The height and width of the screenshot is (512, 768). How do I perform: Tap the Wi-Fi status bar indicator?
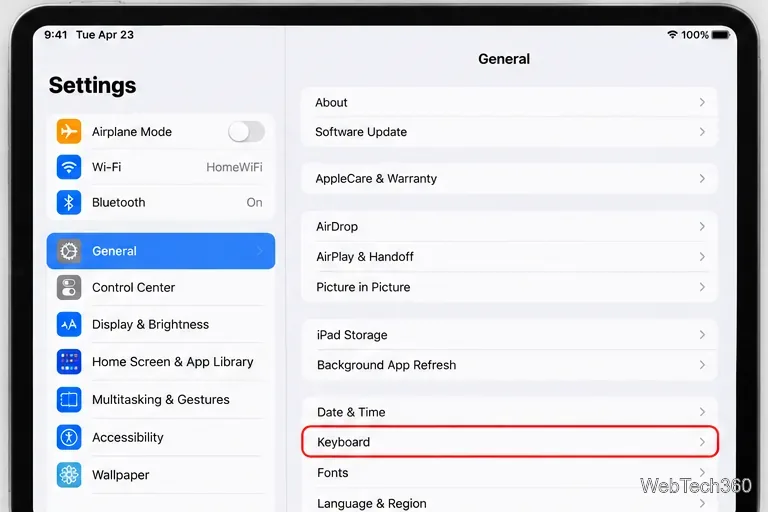click(x=672, y=35)
